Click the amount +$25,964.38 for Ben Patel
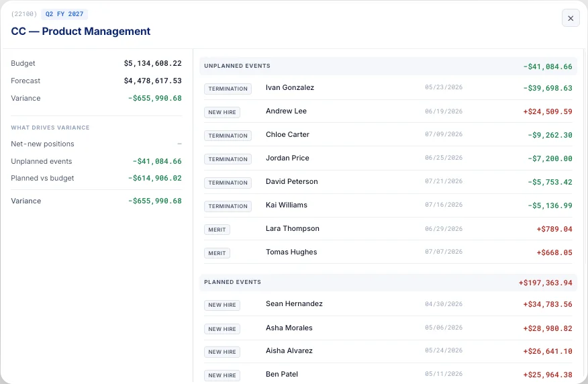 (x=548, y=375)
